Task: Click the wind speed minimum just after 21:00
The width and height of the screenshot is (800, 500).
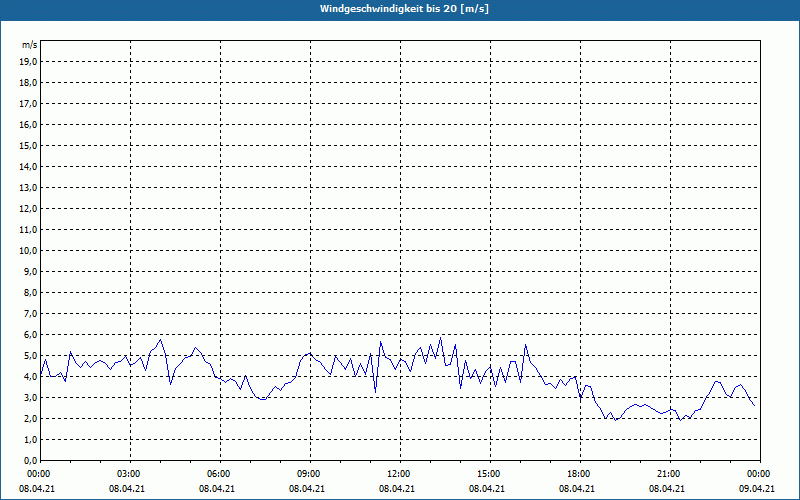Action: (680, 420)
